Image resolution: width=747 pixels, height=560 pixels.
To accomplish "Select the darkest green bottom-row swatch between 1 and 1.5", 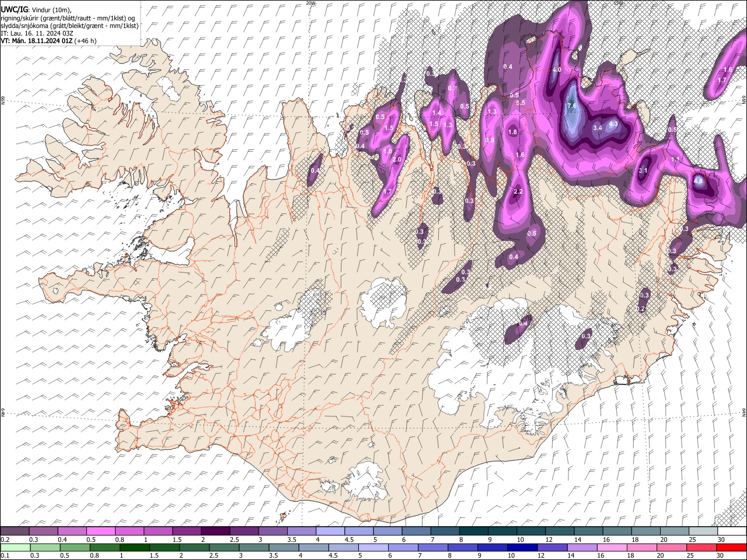I will (134, 547).
